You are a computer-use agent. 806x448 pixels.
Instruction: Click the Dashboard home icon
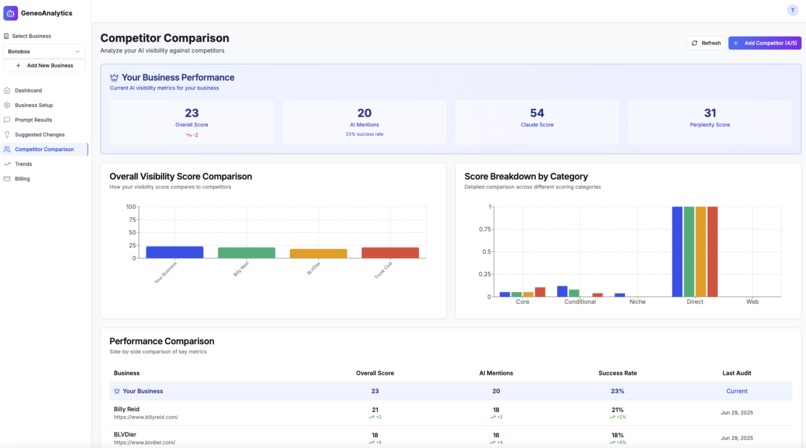pyautogui.click(x=7, y=90)
